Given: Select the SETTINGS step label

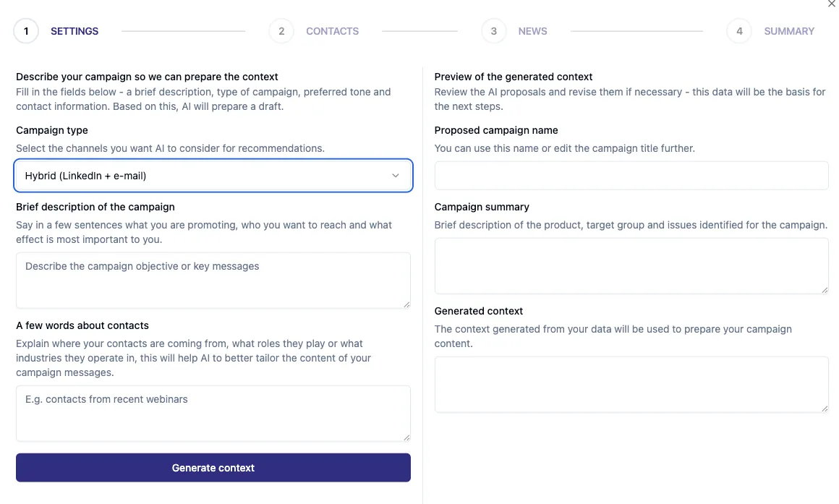Looking at the screenshot, I should (74, 31).
